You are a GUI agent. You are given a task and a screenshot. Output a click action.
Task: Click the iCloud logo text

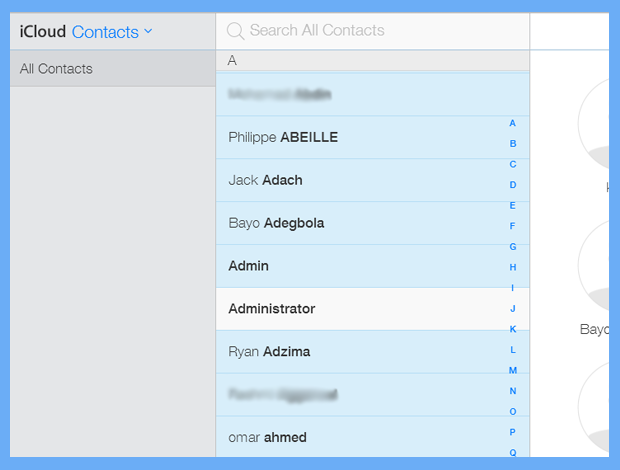pyautogui.click(x=42, y=32)
